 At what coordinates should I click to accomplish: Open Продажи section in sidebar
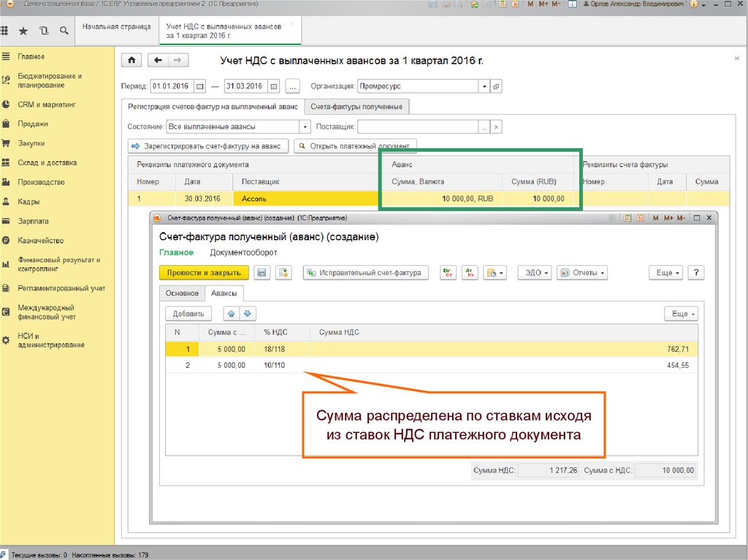pyautogui.click(x=33, y=124)
